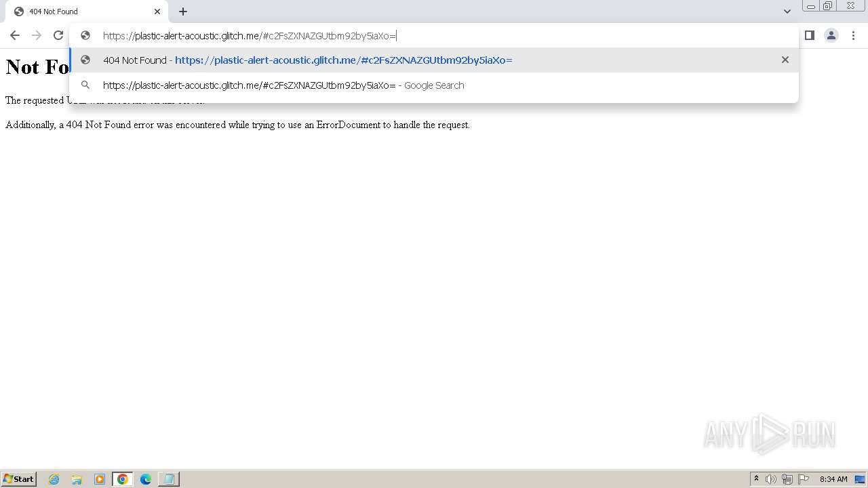Select the Google Search suggestion row
This screenshot has width=868, height=488.
(x=434, y=85)
